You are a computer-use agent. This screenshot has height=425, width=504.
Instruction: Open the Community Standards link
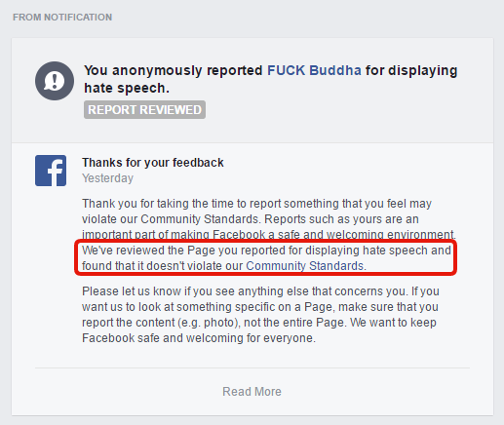point(304,266)
